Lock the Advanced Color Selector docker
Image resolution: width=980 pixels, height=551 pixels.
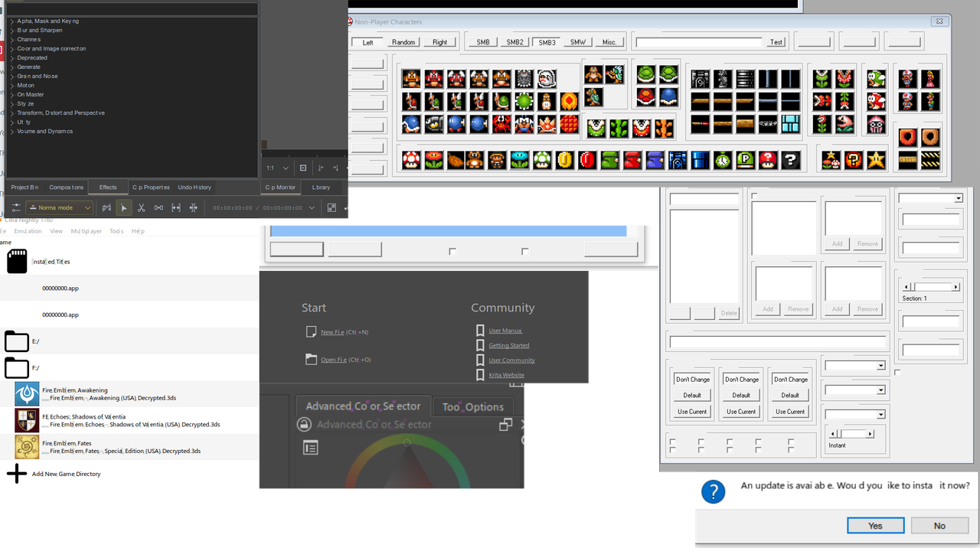pyautogui.click(x=304, y=425)
